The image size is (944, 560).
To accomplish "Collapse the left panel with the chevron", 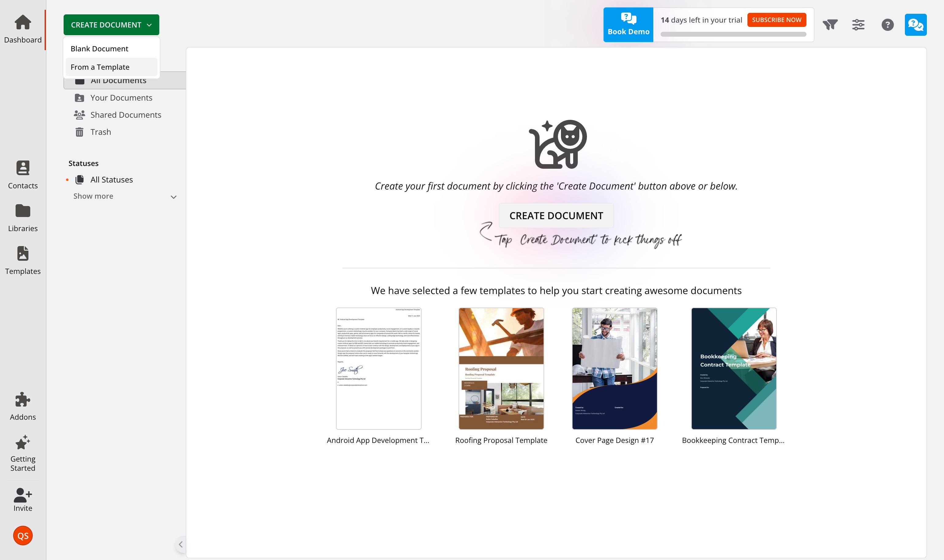I will (x=181, y=544).
